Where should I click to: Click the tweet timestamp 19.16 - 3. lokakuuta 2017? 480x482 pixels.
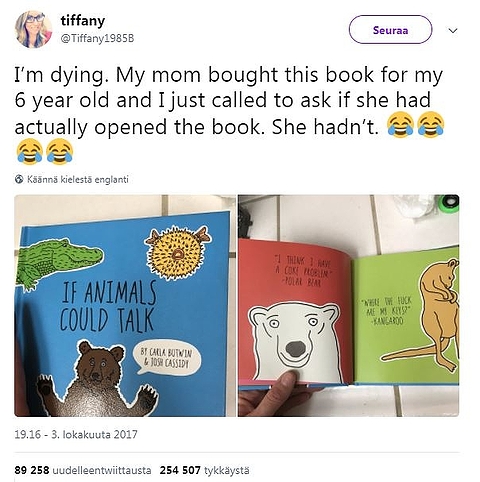[76, 435]
